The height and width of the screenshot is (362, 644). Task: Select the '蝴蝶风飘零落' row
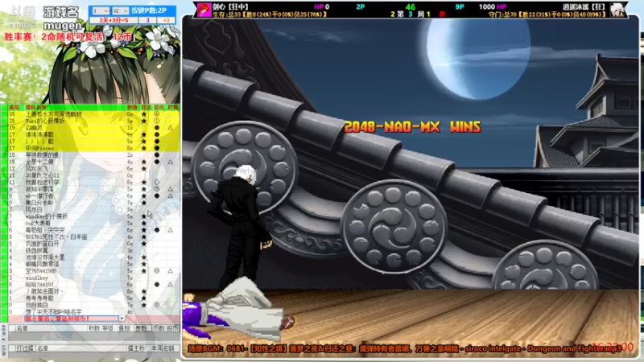pyautogui.click(x=93, y=264)
